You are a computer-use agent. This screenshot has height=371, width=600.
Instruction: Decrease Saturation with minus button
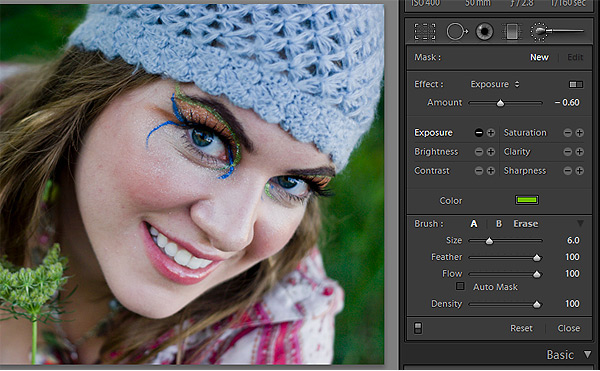pos(567,133)
